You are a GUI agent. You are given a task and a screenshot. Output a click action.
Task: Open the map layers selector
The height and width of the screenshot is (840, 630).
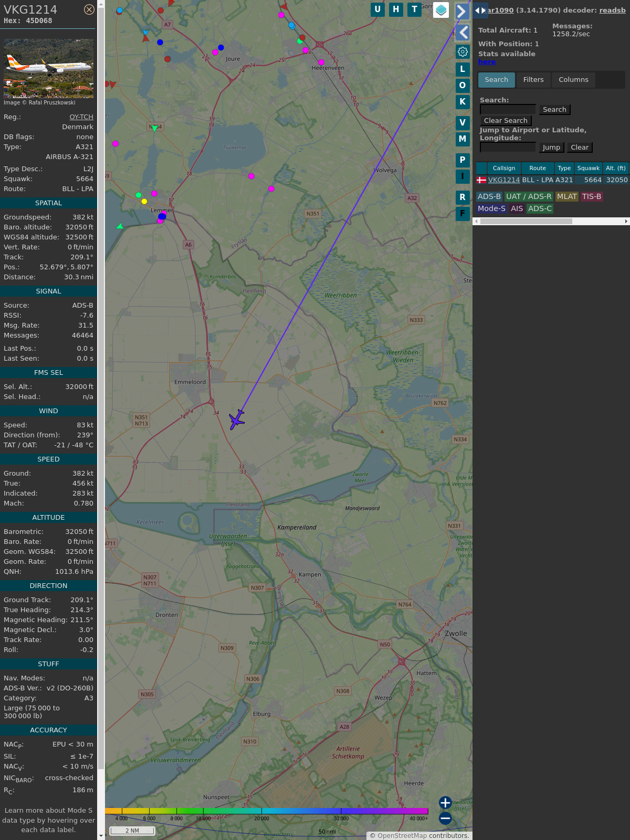click(x=441, y=9)
